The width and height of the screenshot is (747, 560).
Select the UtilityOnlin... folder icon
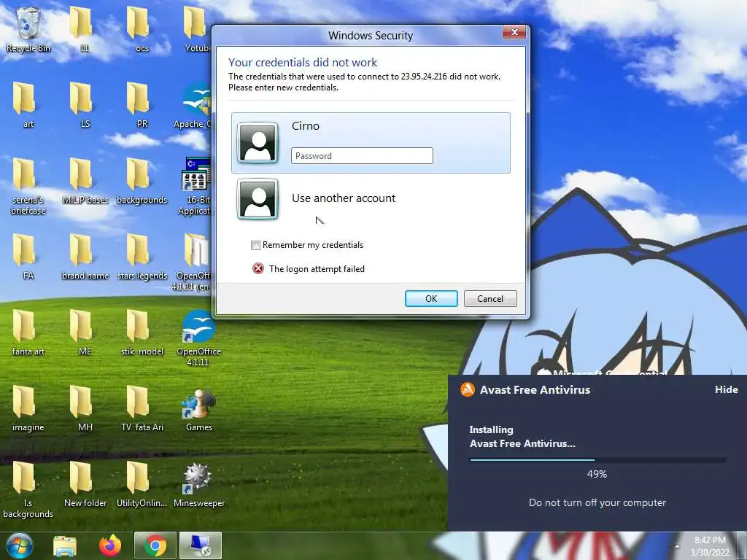point(142,484)
